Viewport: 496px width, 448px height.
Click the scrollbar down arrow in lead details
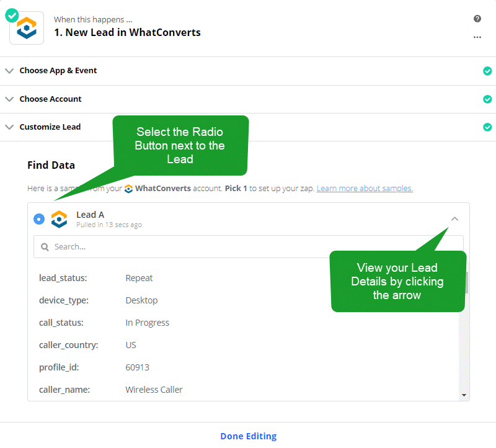(x=464, y=395)
